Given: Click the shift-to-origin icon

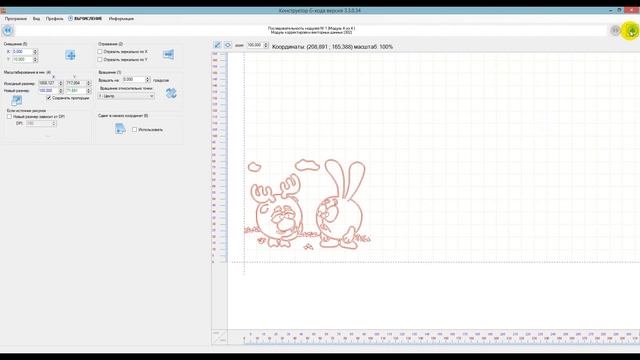Looking at the screenshot, I should tap(120, 129).
